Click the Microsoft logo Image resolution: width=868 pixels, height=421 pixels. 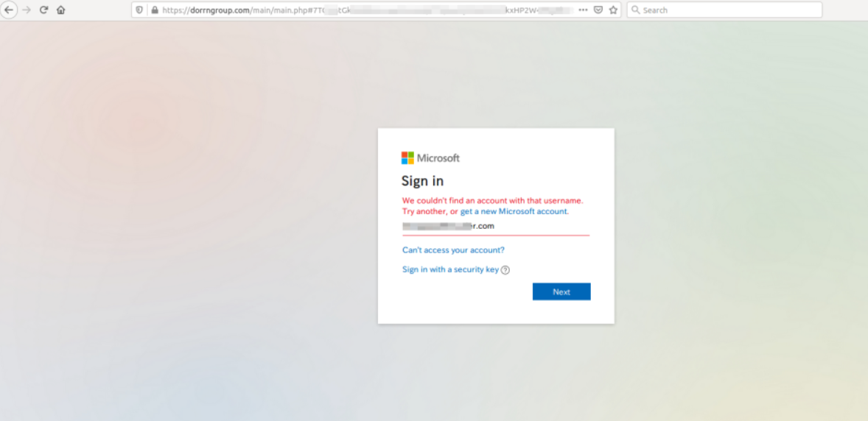[x=430, y=158]
